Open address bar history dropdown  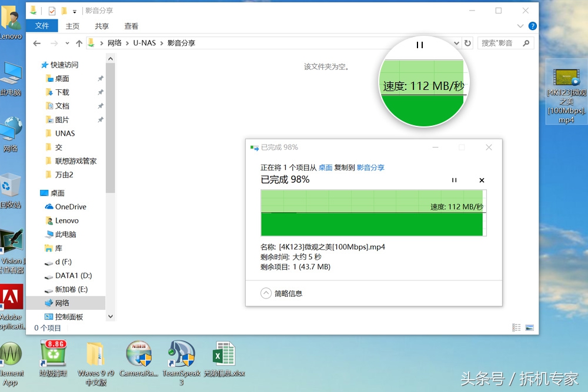456,43
